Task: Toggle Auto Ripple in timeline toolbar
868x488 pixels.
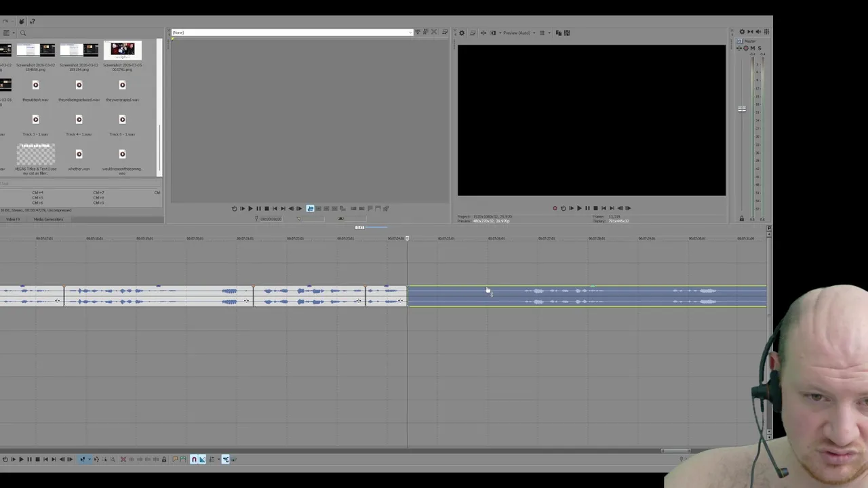Action: tap(211, 459)
